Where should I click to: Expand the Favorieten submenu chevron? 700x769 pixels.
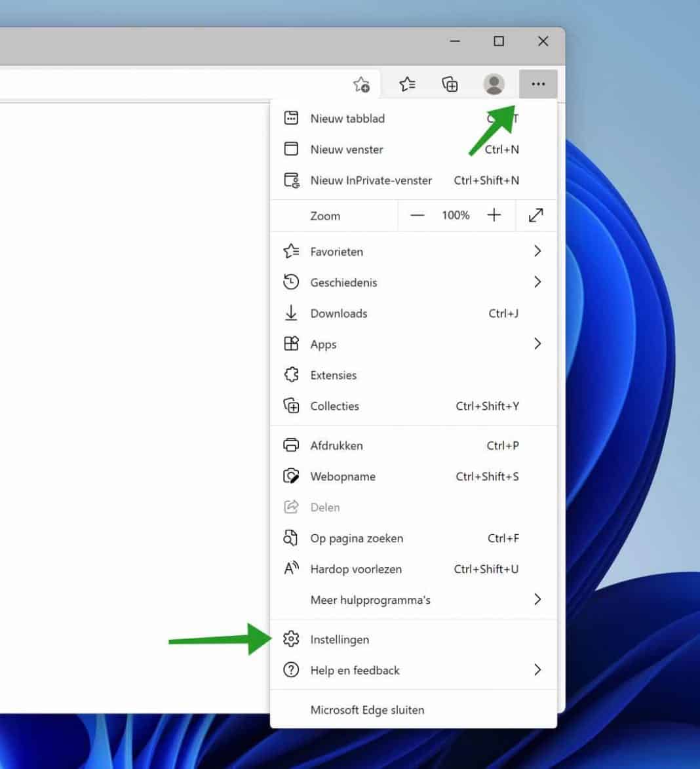tap(537, 251)
